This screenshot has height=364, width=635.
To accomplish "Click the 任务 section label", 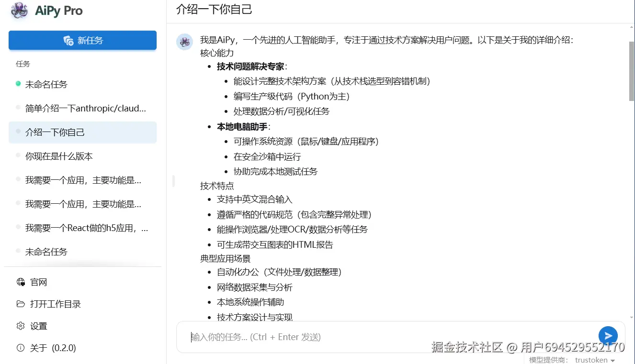I will pyautogui.click(x=23, y=64).
